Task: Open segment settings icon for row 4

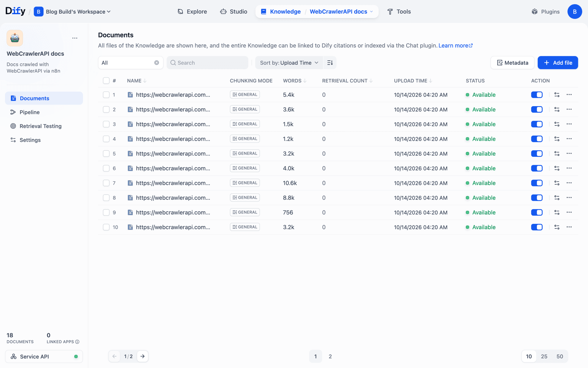Action: pyautogui.click(x=557, y=139)
